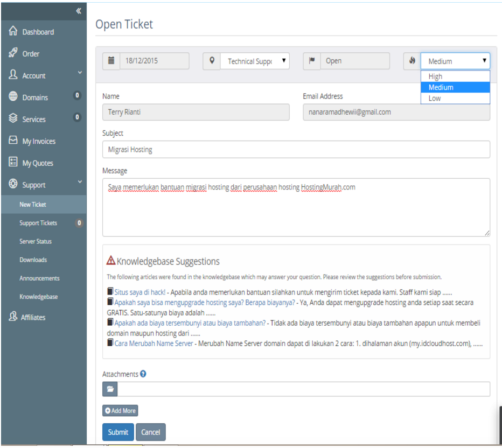The width and height of the screenshot is (502, 448).
Task: Select Low priority from the open list
Action: click(454, 98)
